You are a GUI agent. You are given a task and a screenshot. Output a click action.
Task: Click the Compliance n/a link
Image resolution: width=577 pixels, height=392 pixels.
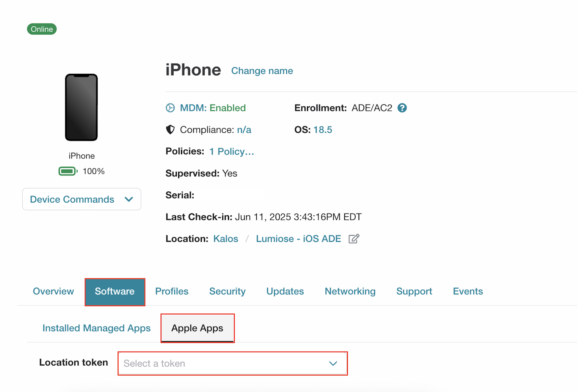244,130
